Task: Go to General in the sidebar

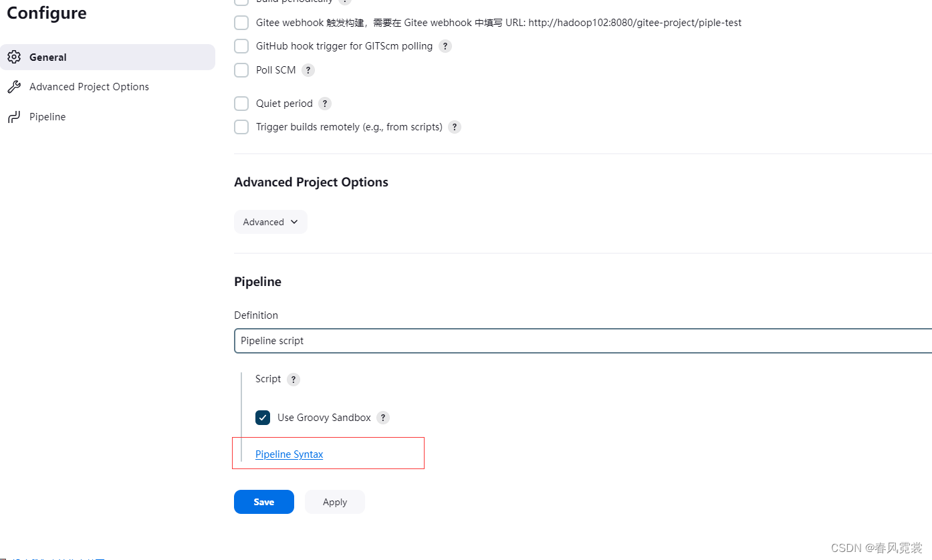Action: tap(108, 57)
